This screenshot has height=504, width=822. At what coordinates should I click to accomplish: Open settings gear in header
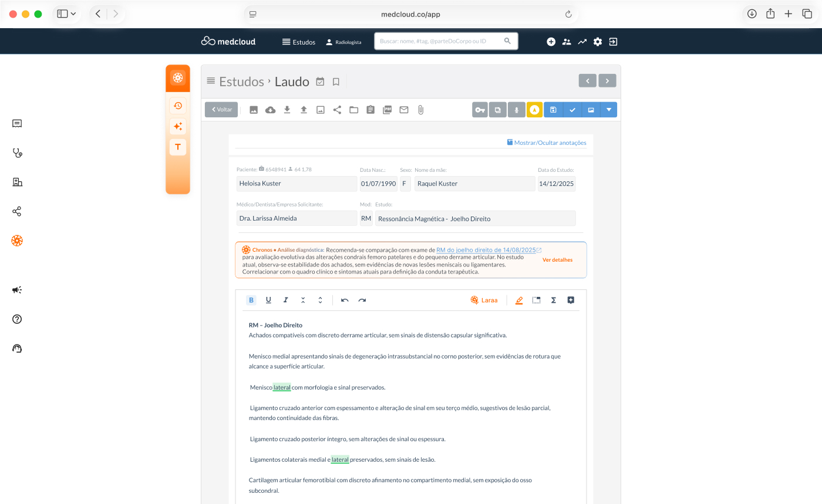coord(598,42)
